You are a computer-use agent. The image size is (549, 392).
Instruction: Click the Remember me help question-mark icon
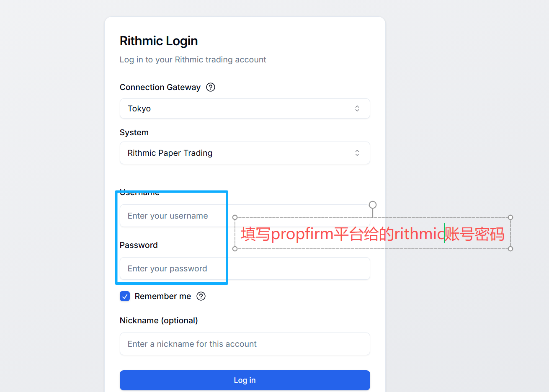click(x=201, y=296)
